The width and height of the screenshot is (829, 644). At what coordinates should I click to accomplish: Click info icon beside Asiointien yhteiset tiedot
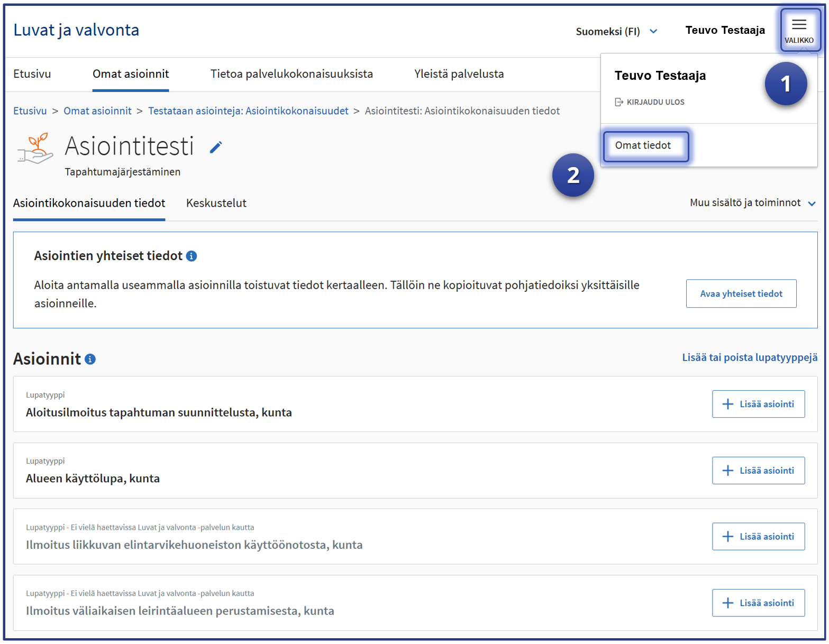192,256
